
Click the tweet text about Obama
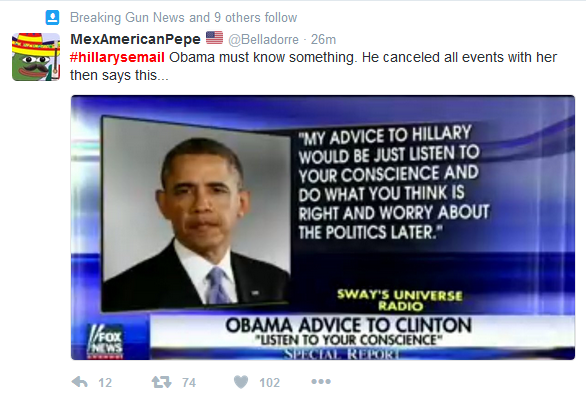313,66
